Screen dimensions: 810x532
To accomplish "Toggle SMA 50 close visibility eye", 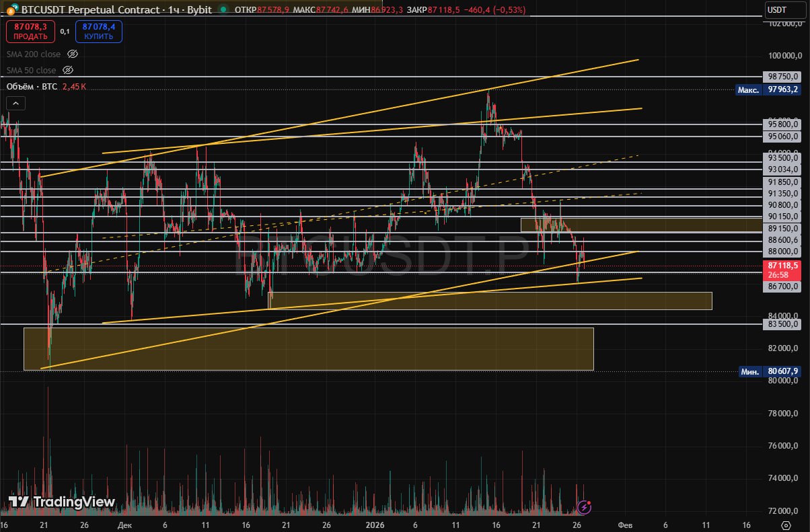I will coord(68,70).
